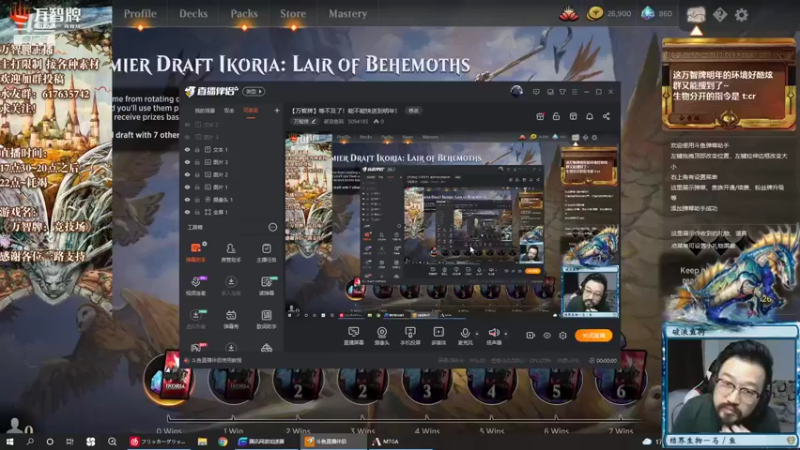The image size is (800, 450).
Task: Click the share icon in stream title bar
Action: tap(606, 116)
